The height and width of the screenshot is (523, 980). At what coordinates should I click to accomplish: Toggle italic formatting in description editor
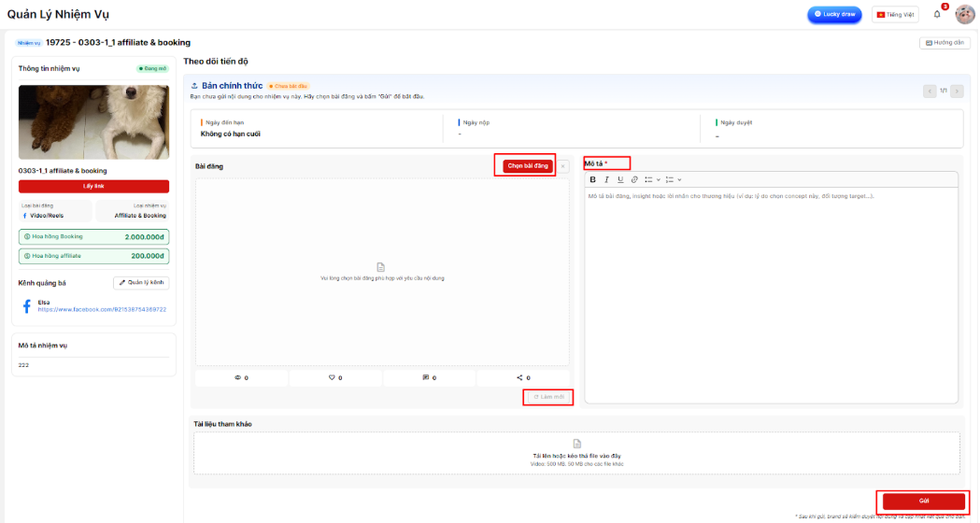click(606, 179)
